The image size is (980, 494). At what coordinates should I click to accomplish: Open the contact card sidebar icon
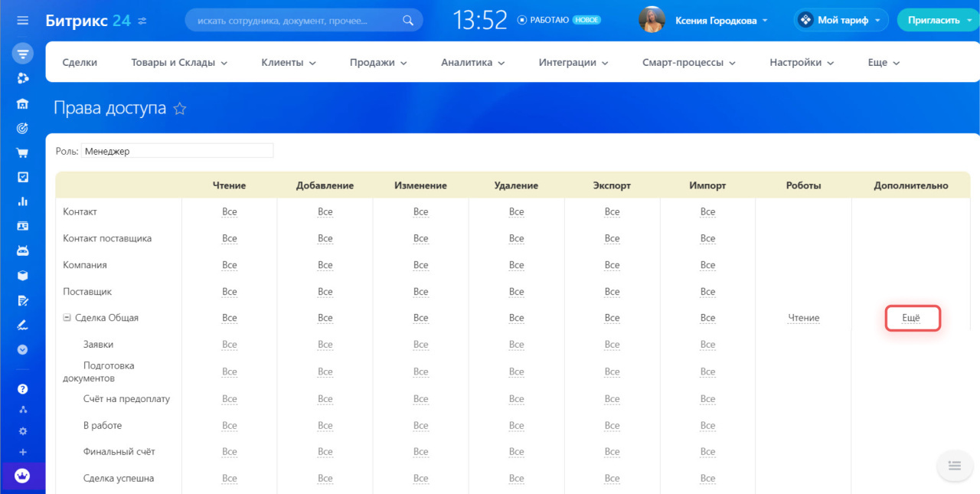pyautogui.click(x=22, y=226)
